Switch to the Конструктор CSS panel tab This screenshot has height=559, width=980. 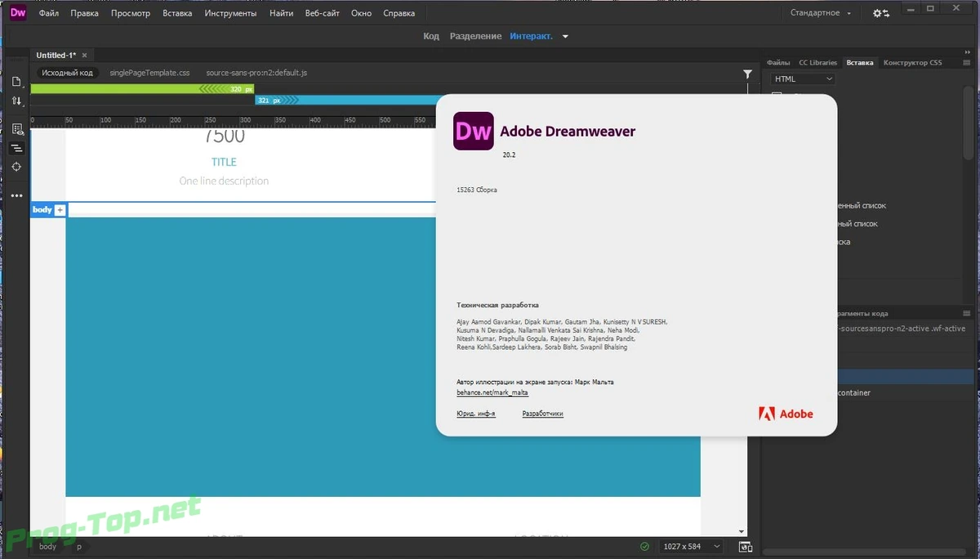coord(912,62)
